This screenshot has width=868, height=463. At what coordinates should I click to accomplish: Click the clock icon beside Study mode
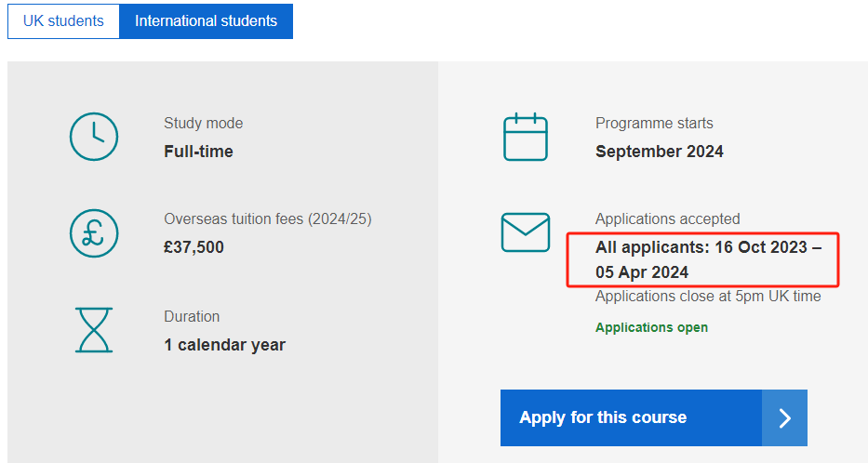pos(94,137)
